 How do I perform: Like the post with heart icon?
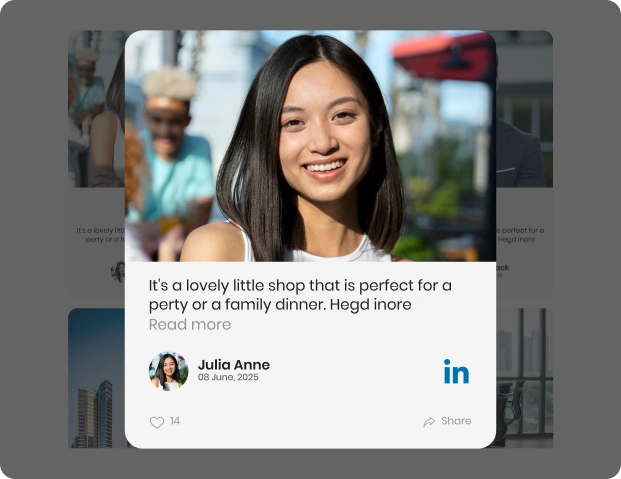pyautogui.click(x=157, y=422)
